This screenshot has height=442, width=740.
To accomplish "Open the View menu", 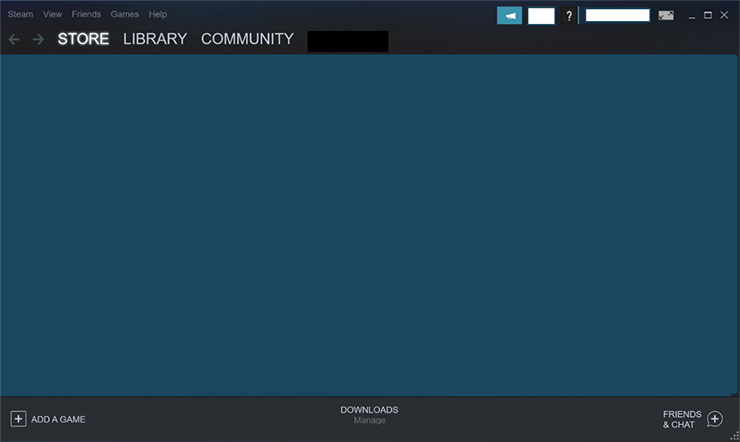I will (52, 14).
